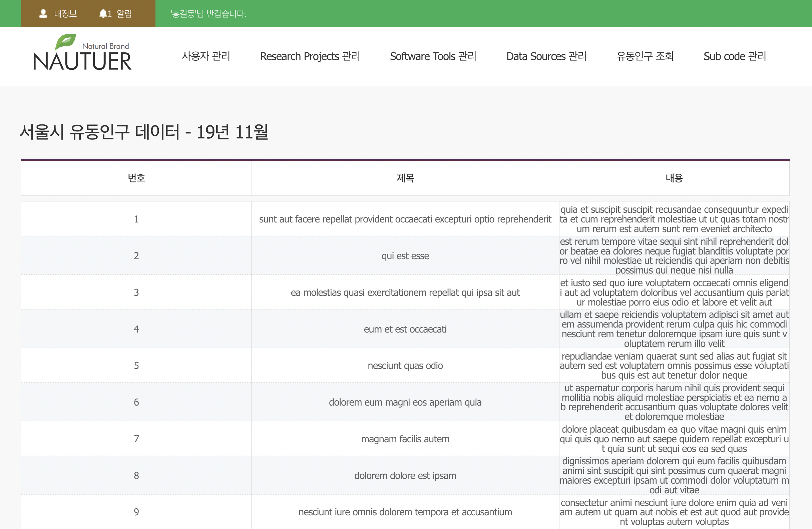This screenshot has height=529, width=812.
Task: Select the row titled 'eum et est occaecati'
Action: pyautogui.click(x=405, y=329)
